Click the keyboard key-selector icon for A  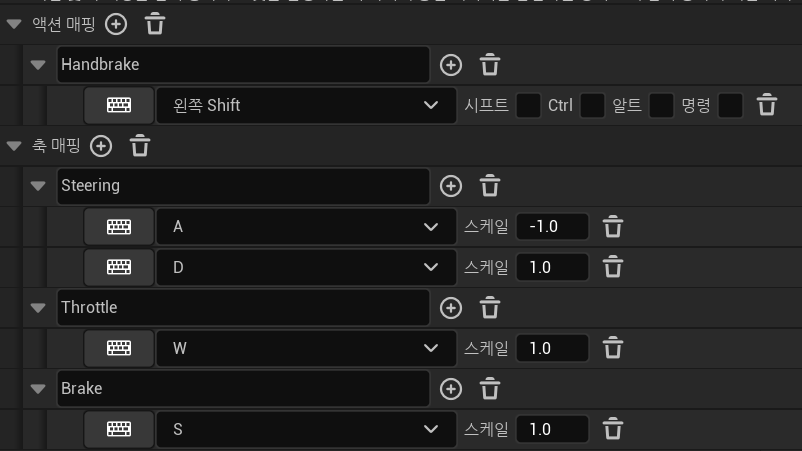click(119, 227)
